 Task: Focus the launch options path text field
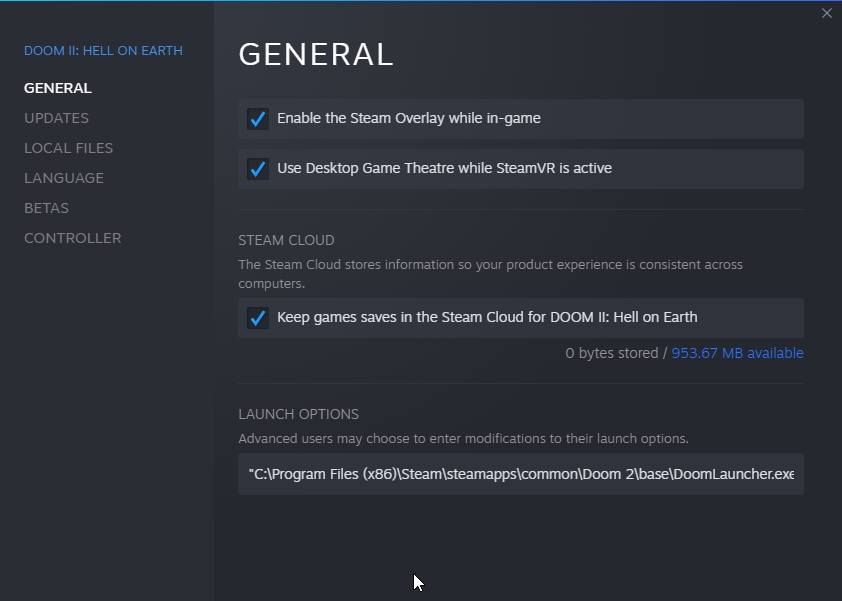click(520, 474)
